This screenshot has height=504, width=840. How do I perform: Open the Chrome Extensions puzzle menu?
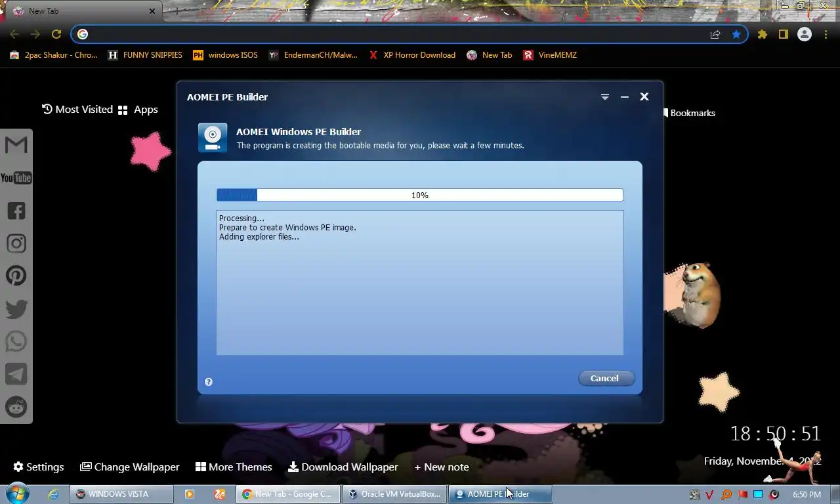[x=762, y=34]
